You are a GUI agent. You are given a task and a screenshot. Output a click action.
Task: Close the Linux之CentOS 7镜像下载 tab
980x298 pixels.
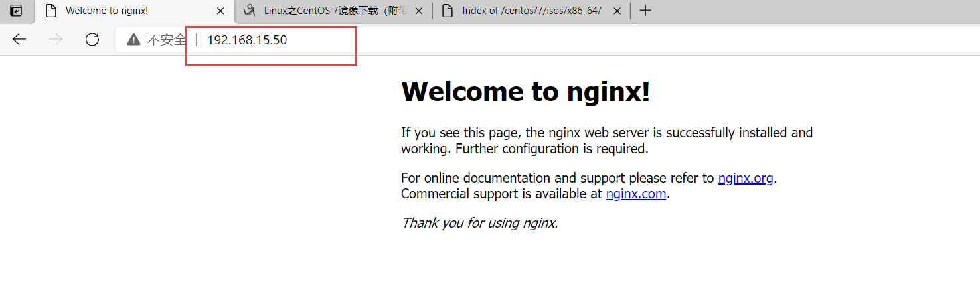(x=418, y=11)
